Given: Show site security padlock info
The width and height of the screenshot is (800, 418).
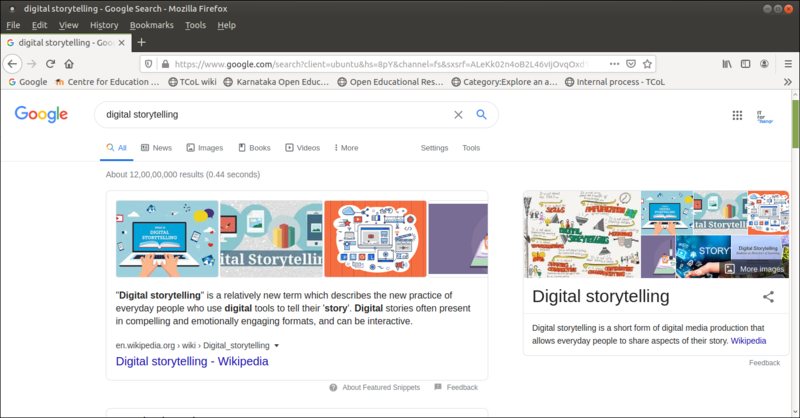Looking at the screenshot, I should pyautogui.click(x=165, y=64).
